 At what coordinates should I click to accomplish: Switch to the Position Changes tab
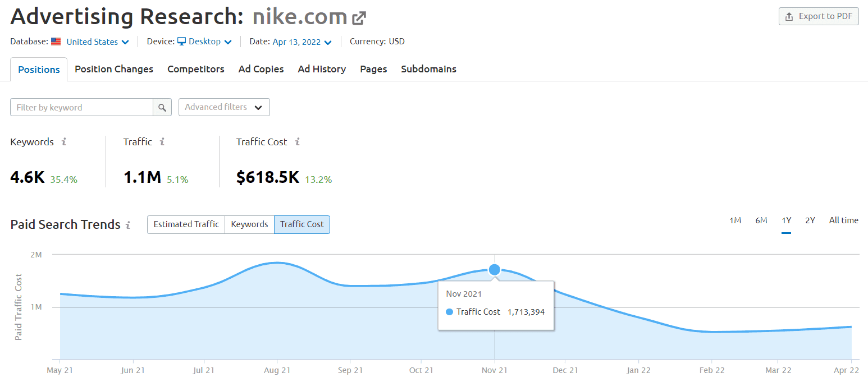click(113, 69)
